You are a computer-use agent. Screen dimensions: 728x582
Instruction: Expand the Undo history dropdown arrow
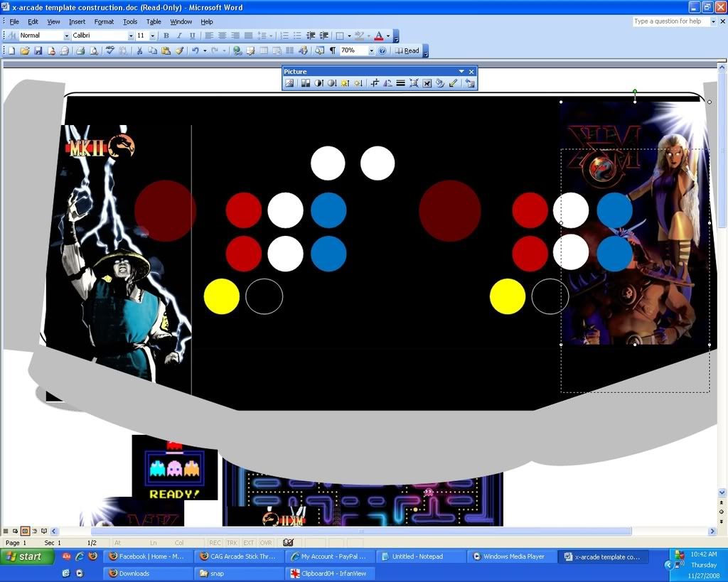[204, 50]
